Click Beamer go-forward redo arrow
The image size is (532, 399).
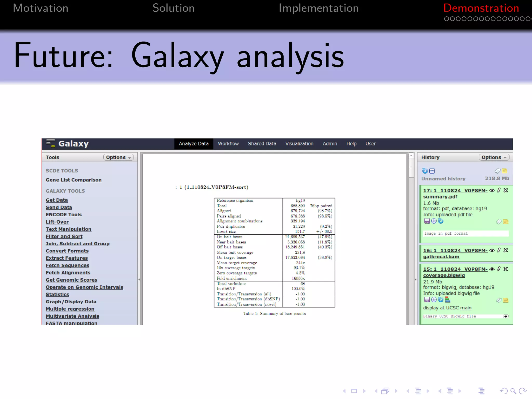tap(523, 391)
